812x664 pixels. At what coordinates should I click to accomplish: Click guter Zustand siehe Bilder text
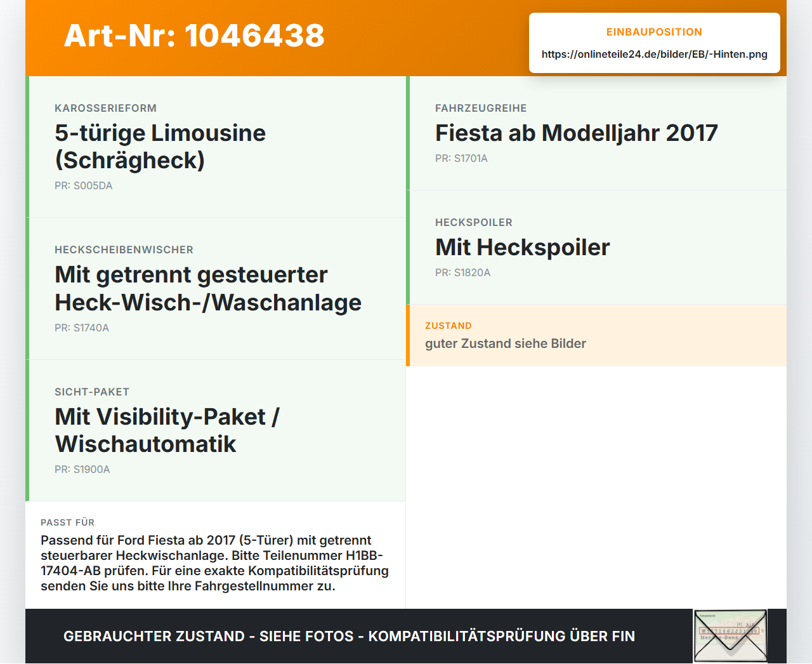point(506,343)
